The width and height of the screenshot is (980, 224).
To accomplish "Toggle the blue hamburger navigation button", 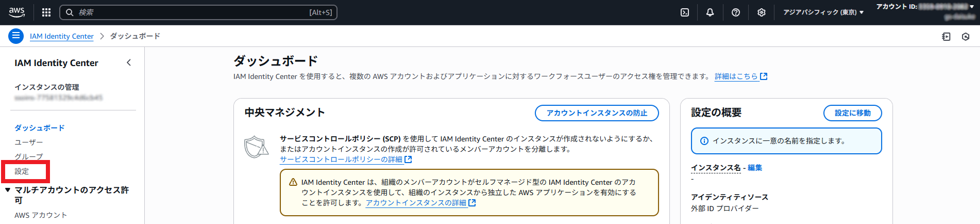I will (16, 36).
